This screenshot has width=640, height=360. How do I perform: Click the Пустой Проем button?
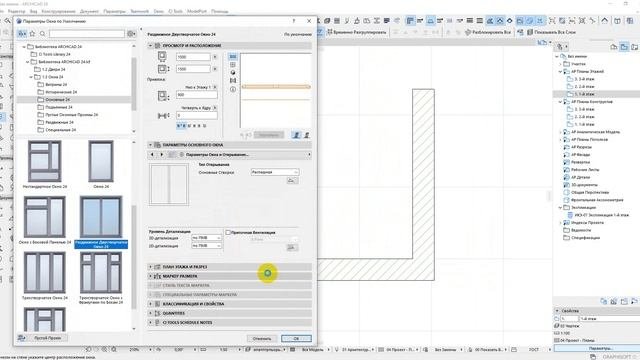point(48,338)
